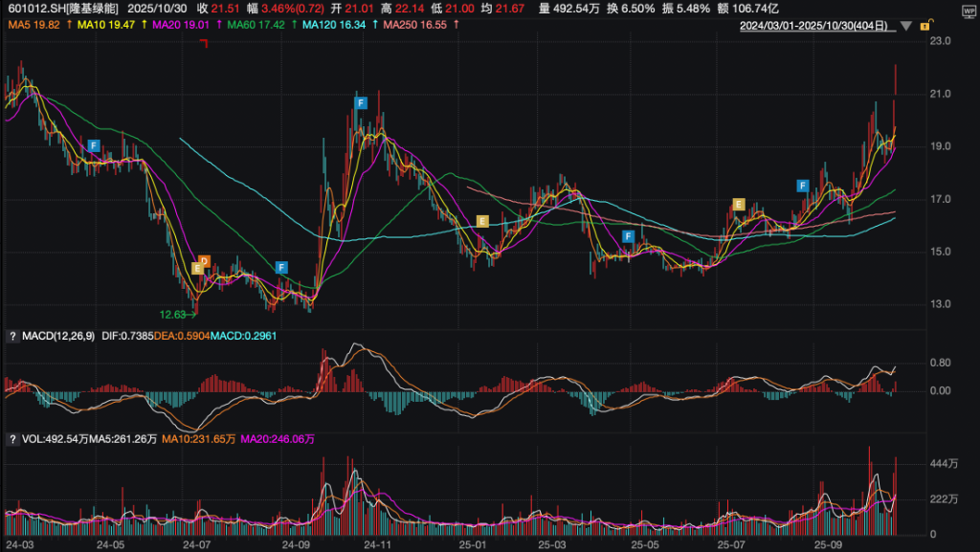The width and height of the screenshot is (980, 552).
Task: Click the DIF:0.7385 value
Action: tap(127, 336)
